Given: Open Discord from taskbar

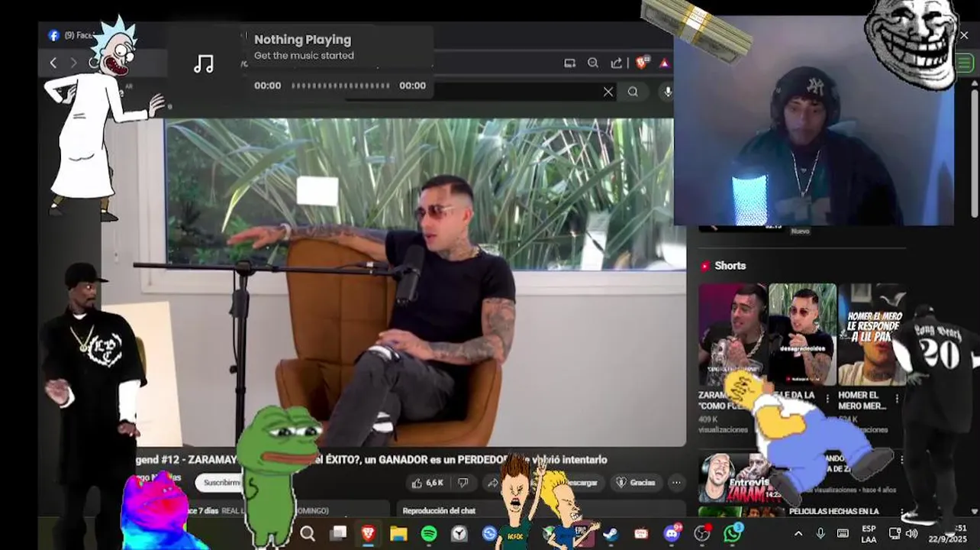Looking at the screenshot, I should 672,533.
